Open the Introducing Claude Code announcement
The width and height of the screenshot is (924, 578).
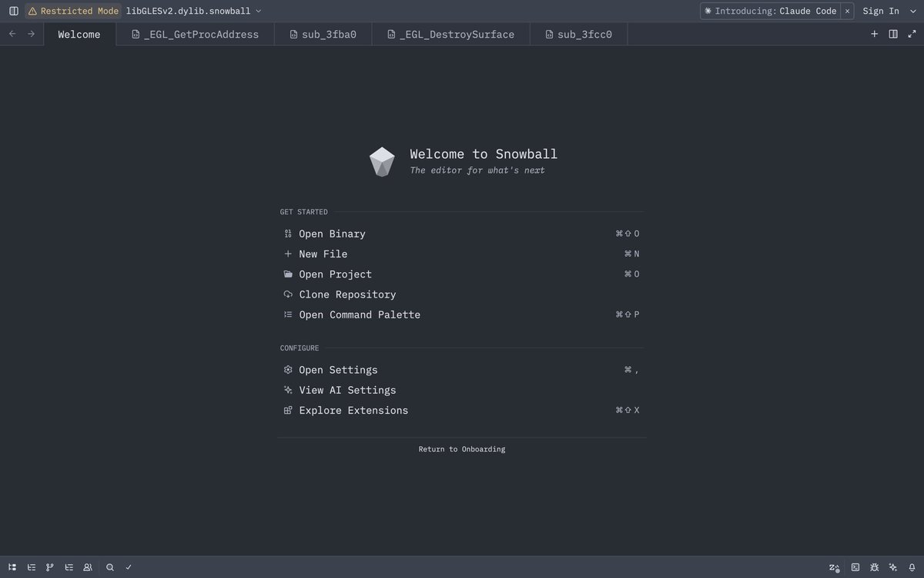(x=770, y=11)
